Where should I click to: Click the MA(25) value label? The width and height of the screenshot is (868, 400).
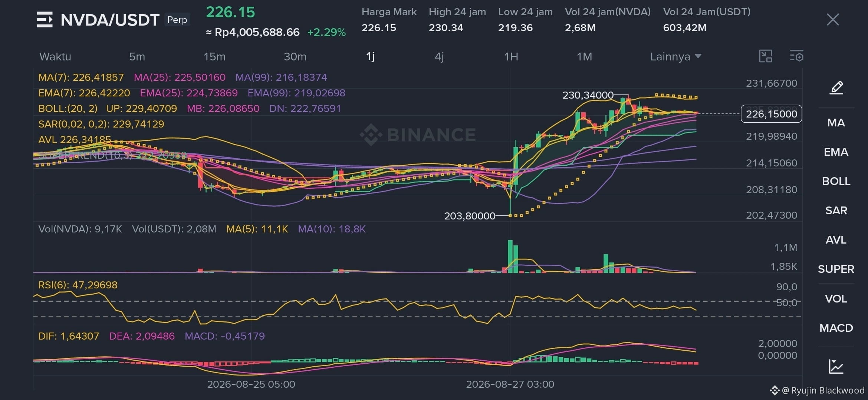180,77
